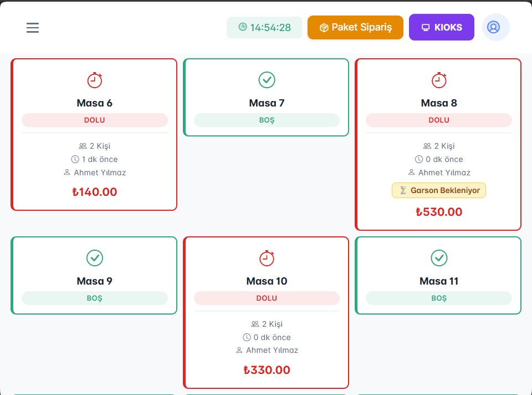Click the stopwatch icon on Masa 6
The image size is (532, 395).
pos(95,80)
